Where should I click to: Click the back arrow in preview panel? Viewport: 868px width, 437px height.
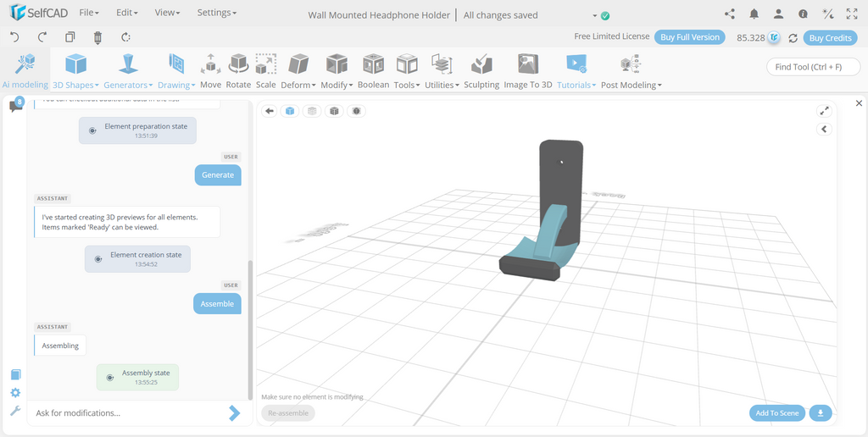[270, 111]
